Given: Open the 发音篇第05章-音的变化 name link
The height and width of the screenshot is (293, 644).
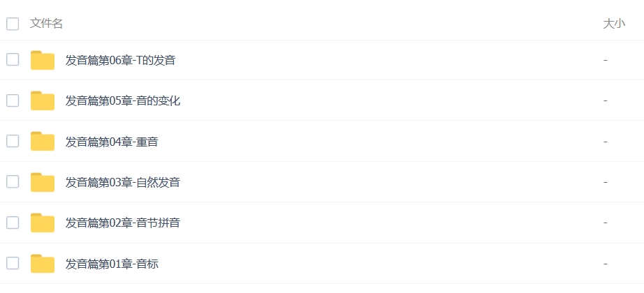Looking at the screenshot, I should [x=123, y=101].
